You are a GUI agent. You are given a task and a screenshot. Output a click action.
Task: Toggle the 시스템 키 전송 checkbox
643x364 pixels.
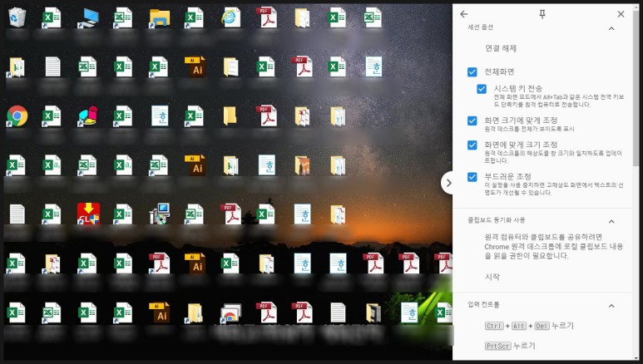tap(482, 89)
